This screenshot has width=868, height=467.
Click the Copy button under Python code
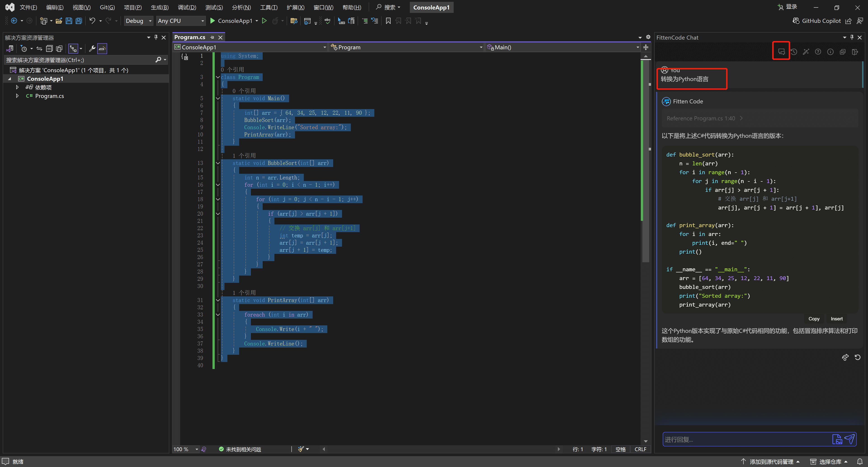(x=814, y=319)
